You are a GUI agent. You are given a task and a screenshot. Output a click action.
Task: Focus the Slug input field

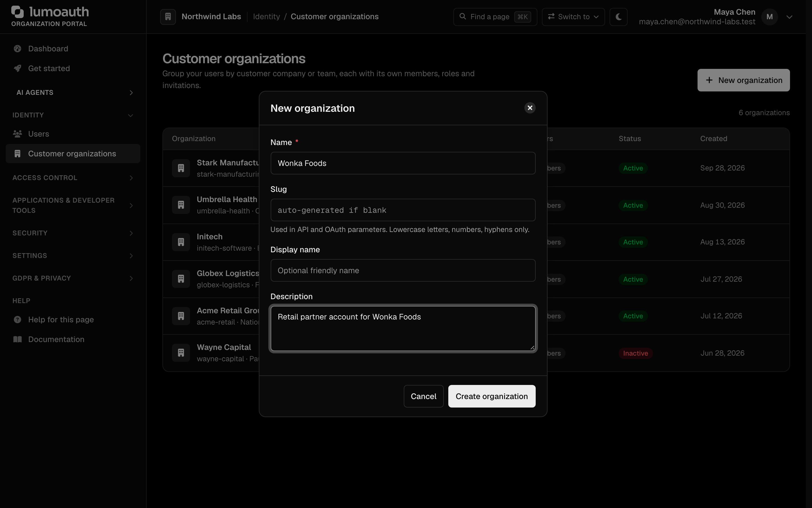(403, 210)
